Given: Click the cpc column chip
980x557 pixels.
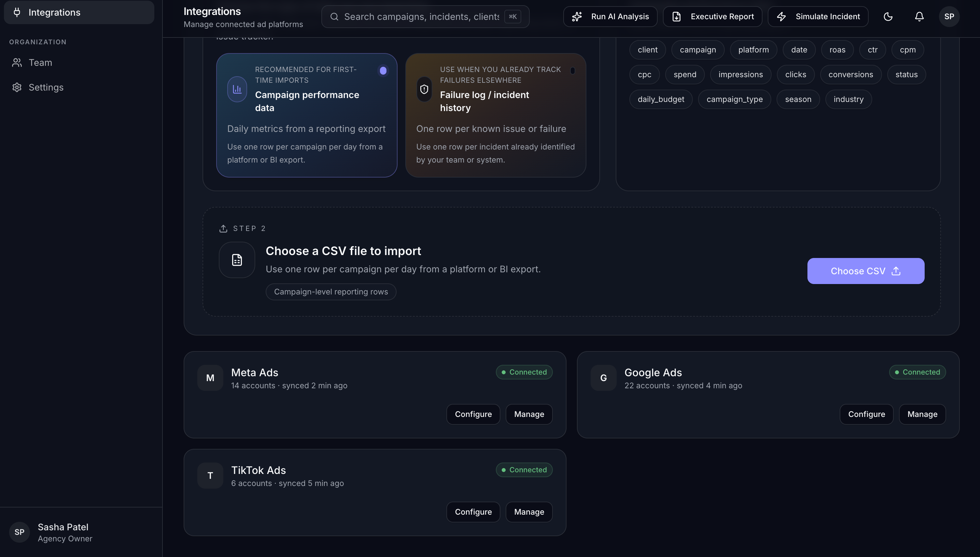Looking at the screenshot, I should [x=644, y=75].
